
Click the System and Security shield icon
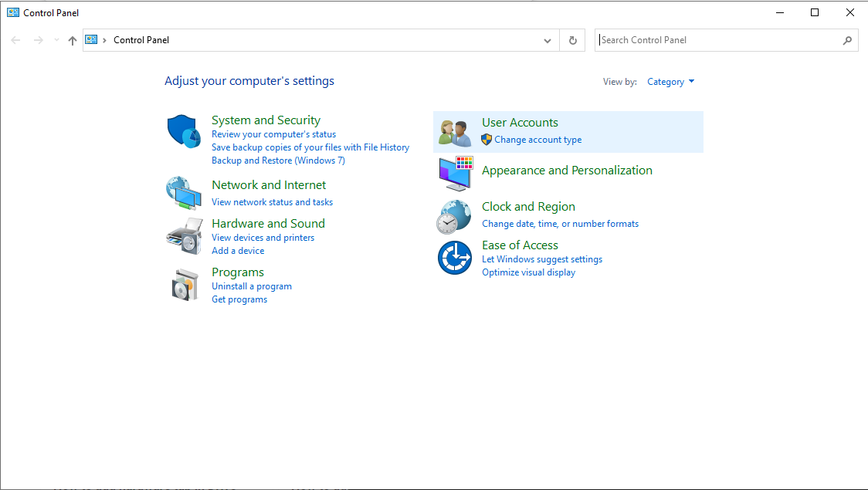click(x=184, y=132)
